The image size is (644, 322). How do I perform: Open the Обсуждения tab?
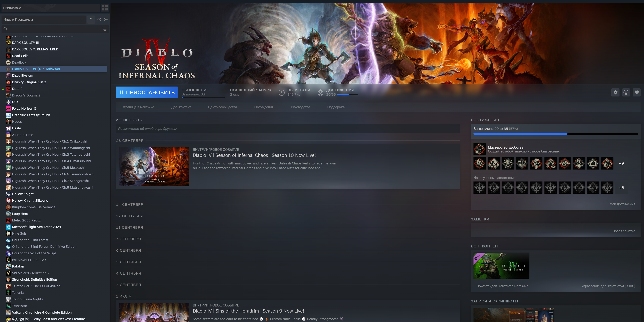pyautogui.click(x=264, y=107)
